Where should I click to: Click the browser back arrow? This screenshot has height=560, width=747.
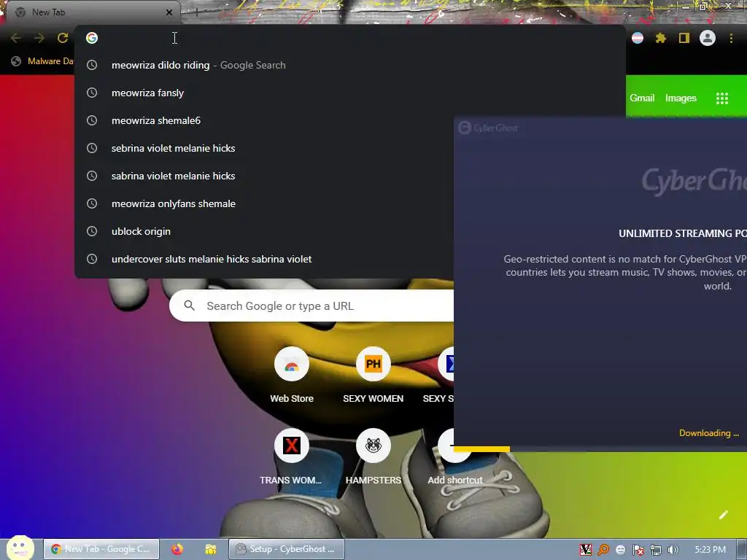tap(16, 38)
